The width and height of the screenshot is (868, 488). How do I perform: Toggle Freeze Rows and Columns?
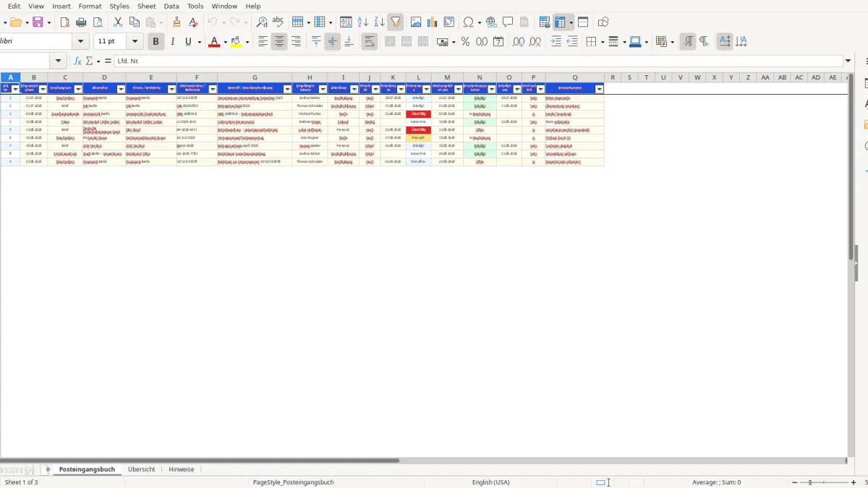pos(560,22)
